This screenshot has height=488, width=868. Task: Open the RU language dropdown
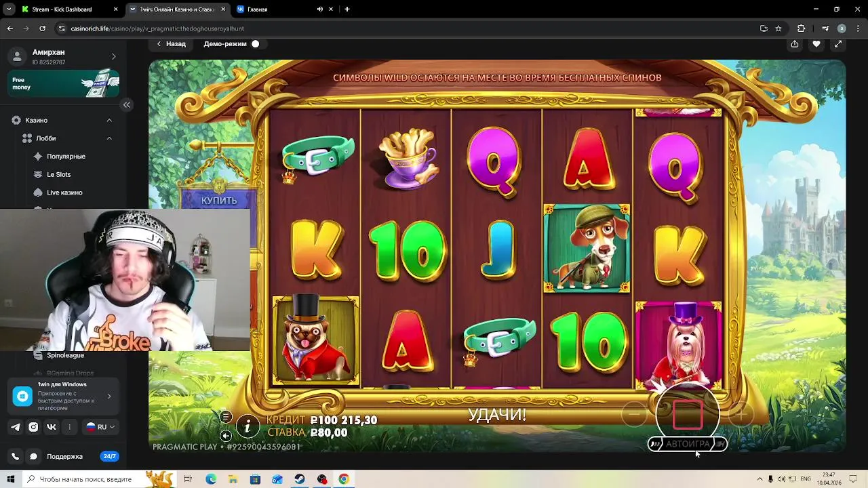click(x=100, y=427)
